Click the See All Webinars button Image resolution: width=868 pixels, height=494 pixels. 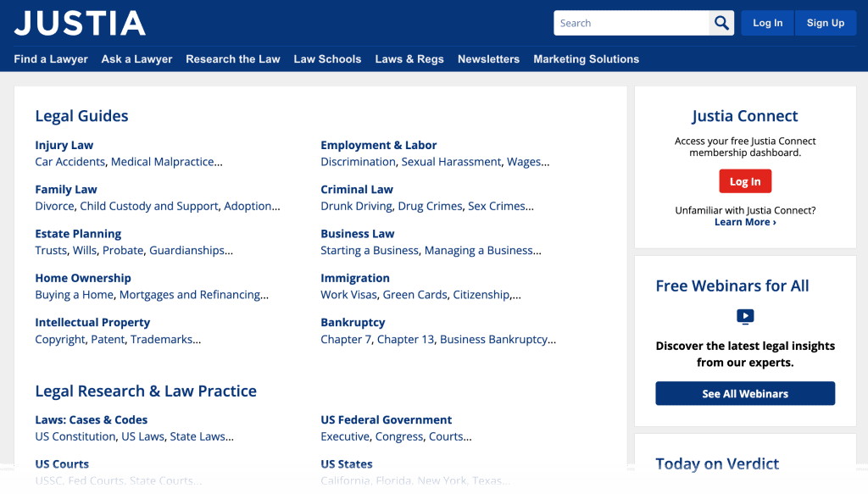pos(745,393)
